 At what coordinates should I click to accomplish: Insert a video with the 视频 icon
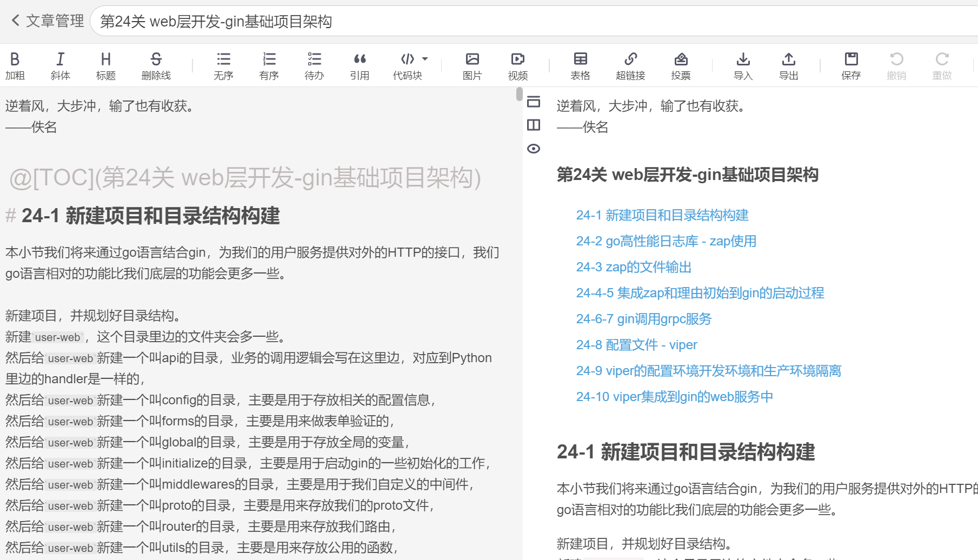coord(518,65)
